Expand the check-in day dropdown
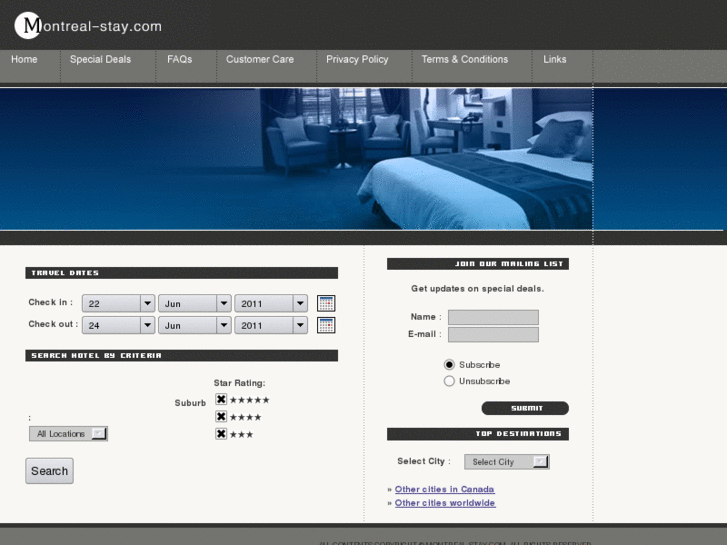Image resolution: width=727 pixels, height=545 pixels. coord(118,303)
